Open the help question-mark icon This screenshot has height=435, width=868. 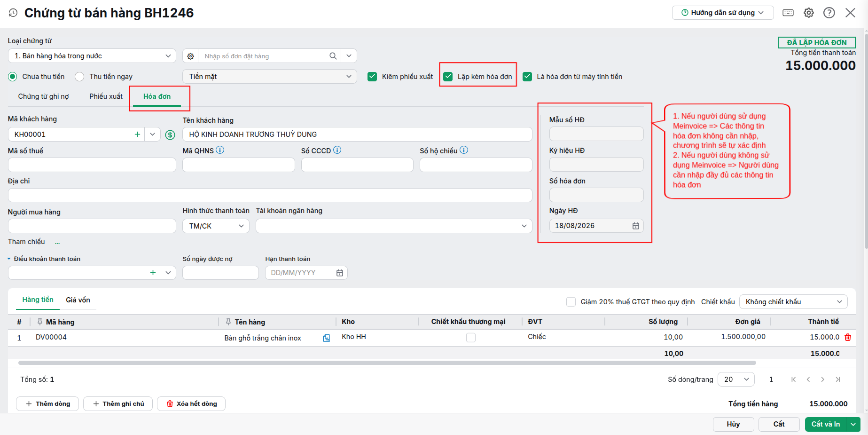(829, 13)
